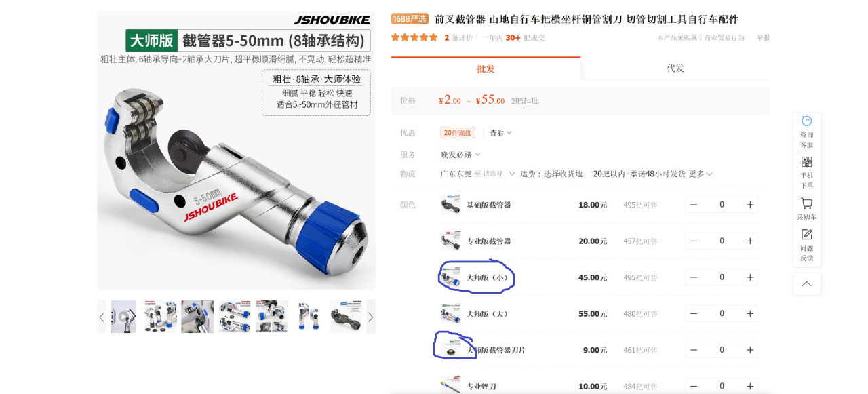Switch to the 代发 tab
868x394 pixels.
point(675,68)
